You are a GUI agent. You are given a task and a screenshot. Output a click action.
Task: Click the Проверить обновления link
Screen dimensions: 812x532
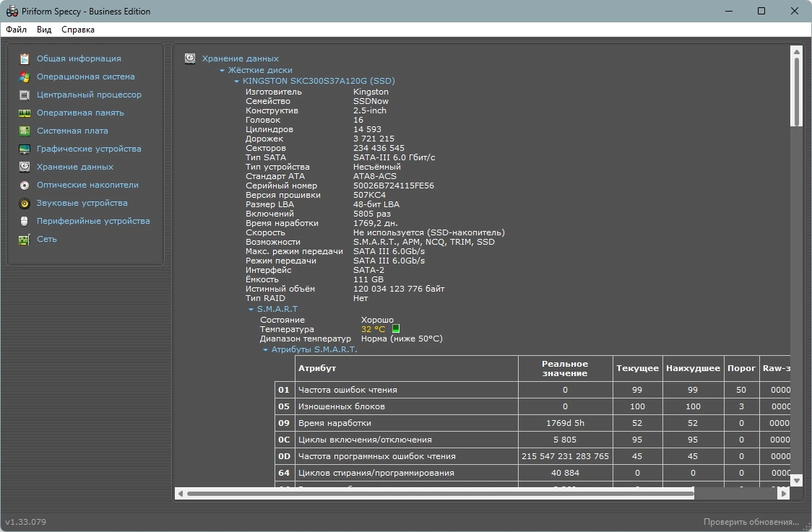pyautogui.click(x=751, y=522)
